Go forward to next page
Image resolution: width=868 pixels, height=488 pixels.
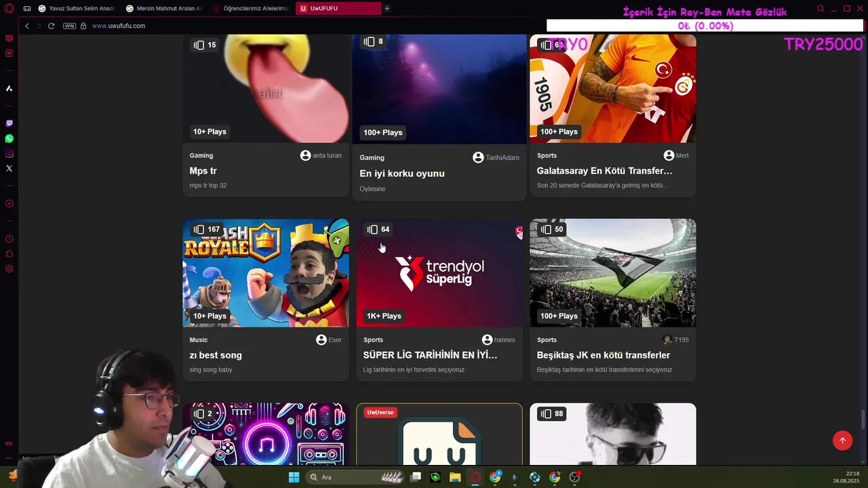point(39,26)
